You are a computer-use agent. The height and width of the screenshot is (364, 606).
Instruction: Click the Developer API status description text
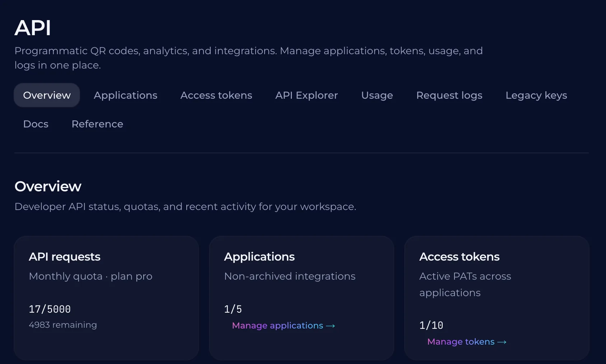(x=185, y=206)
